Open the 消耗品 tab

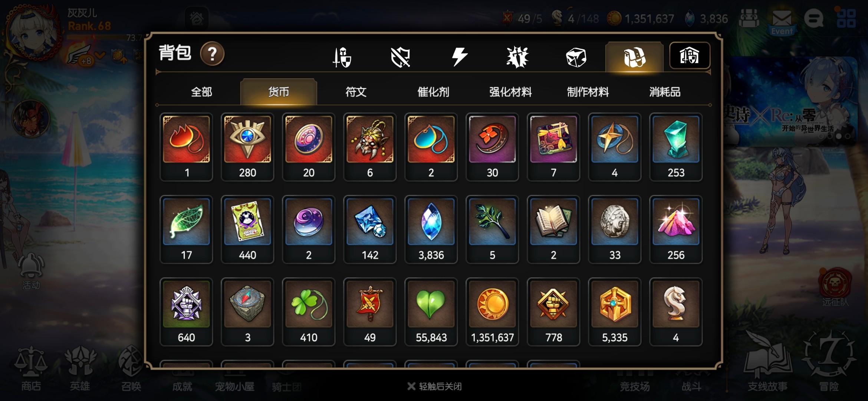pyautogui.click(x=665, y=92)
